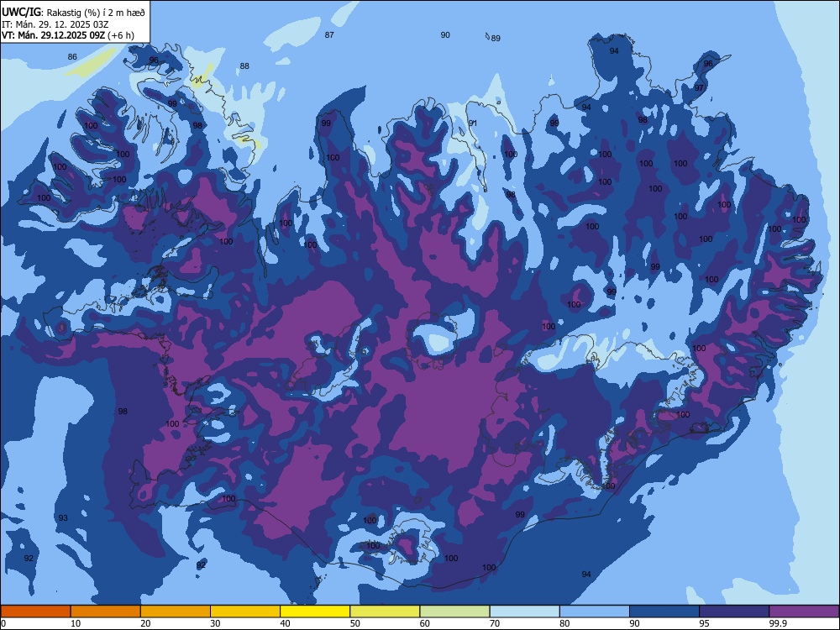Click the legend tick label '70'
840x630 pixels.
[x=495, y=623]
